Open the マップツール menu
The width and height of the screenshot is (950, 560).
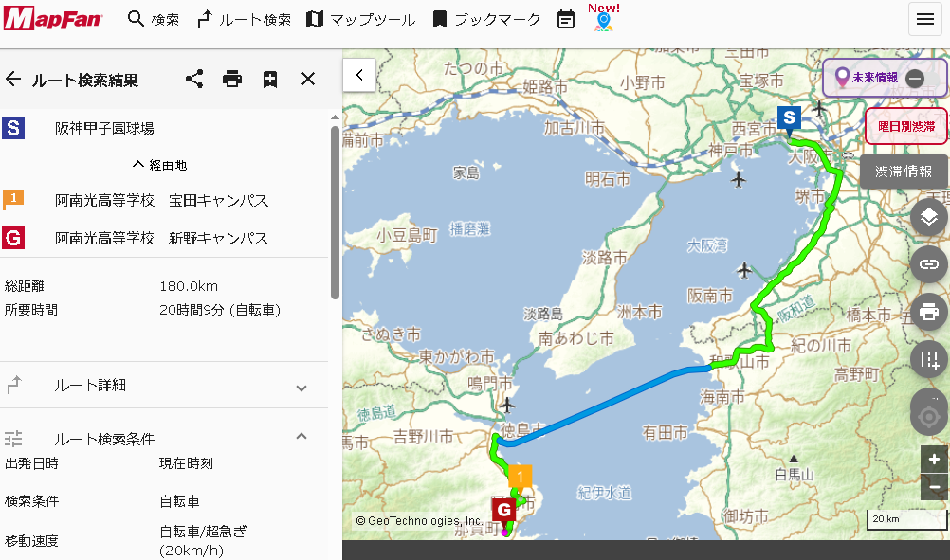pos(360,19)
